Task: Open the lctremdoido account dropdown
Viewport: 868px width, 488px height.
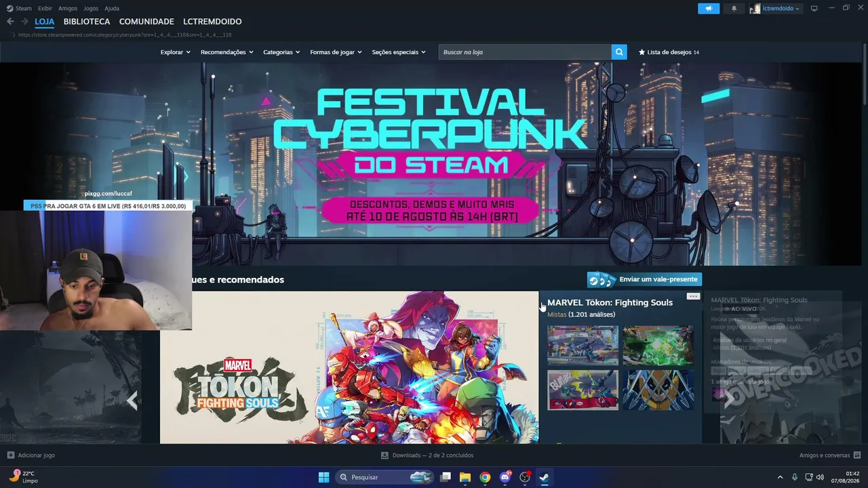Action: (775, 8)
